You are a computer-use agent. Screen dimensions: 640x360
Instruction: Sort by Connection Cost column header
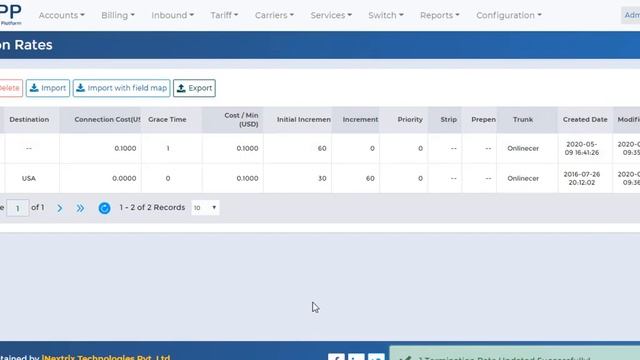(x=107, y=120)
